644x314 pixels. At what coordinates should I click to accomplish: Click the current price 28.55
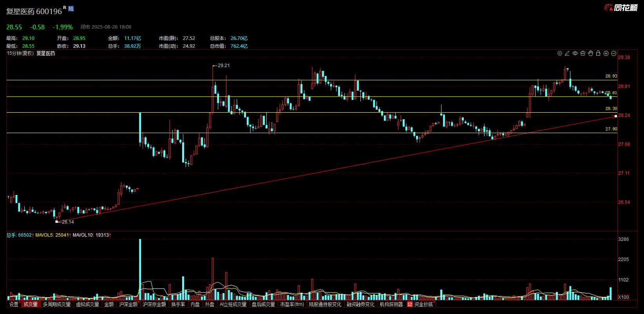pyautogui.click(x=14, y=27)
